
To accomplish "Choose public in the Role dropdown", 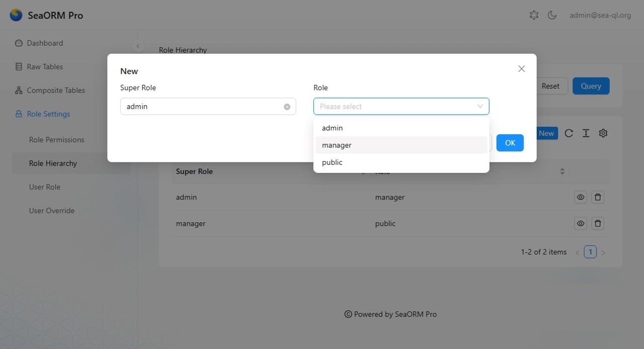I will pos(332,162).
